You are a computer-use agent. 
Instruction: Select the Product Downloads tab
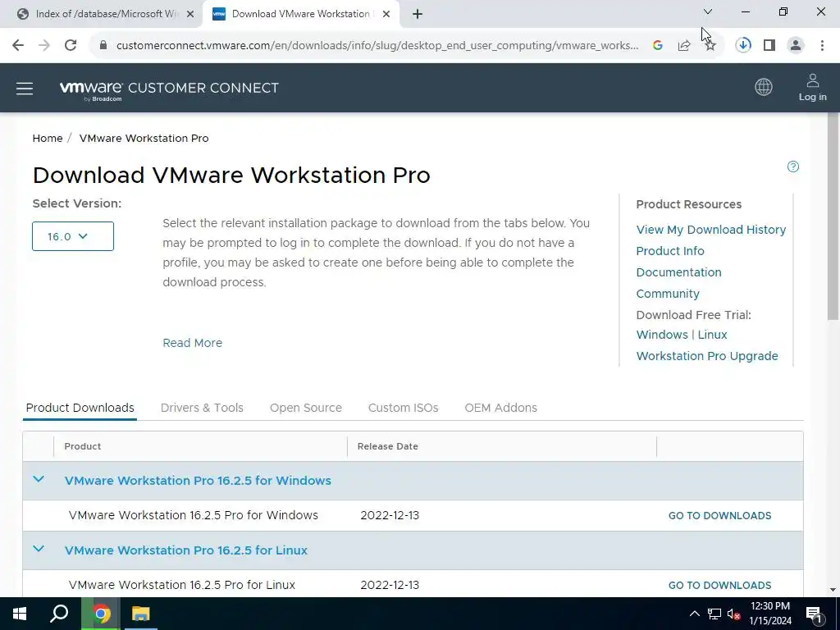pos(80,408)
